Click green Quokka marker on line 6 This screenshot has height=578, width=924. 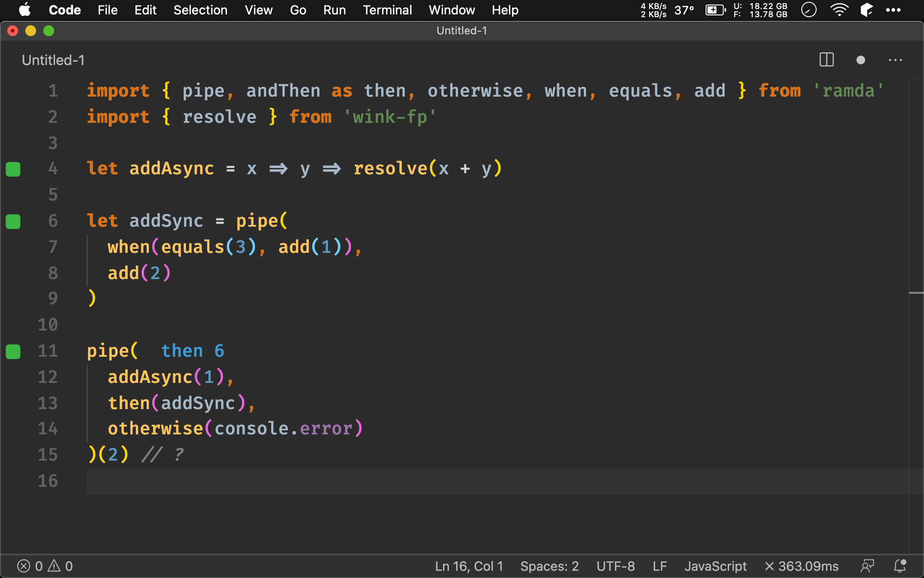(x=13, y=221)
